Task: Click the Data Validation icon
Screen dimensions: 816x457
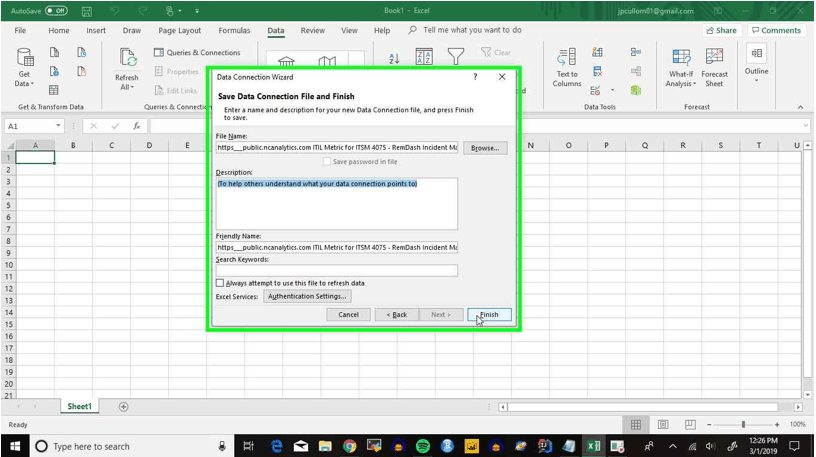Action: [x=596, y=91]
